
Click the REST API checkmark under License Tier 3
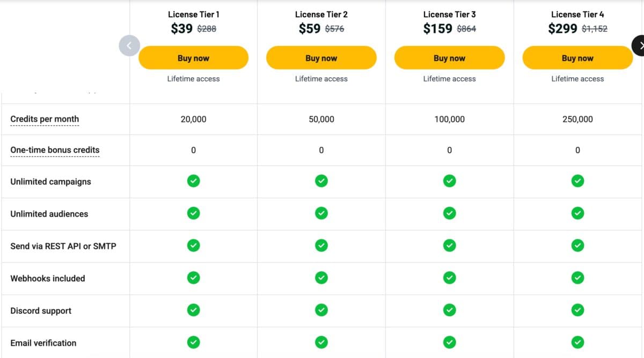point(449,245)
